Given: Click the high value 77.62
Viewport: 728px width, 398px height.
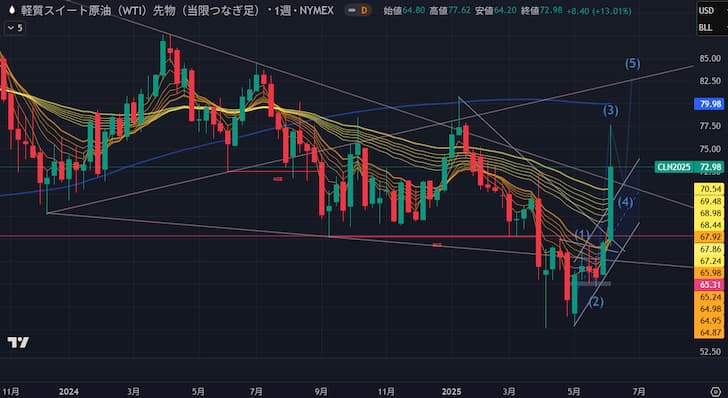Looking at the screenshot, I should click(x=459, y=10).
